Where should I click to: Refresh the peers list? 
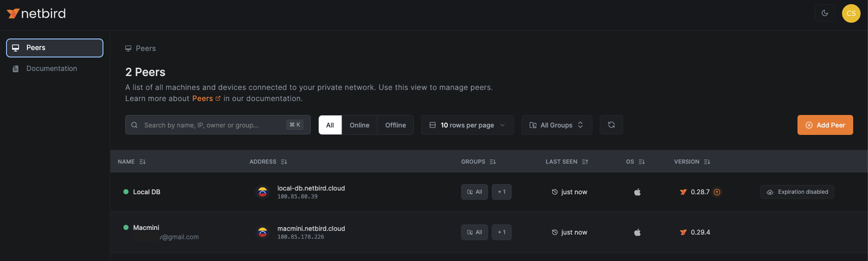click(611, 125)
